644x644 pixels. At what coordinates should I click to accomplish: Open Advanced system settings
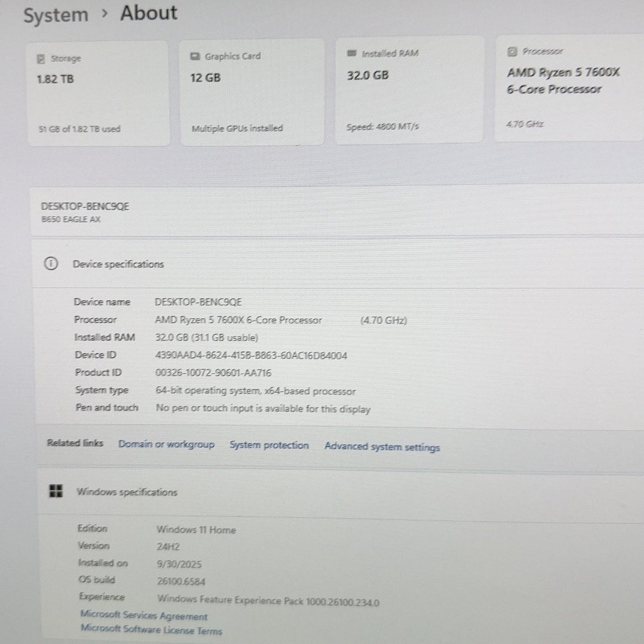pos(382,447)
